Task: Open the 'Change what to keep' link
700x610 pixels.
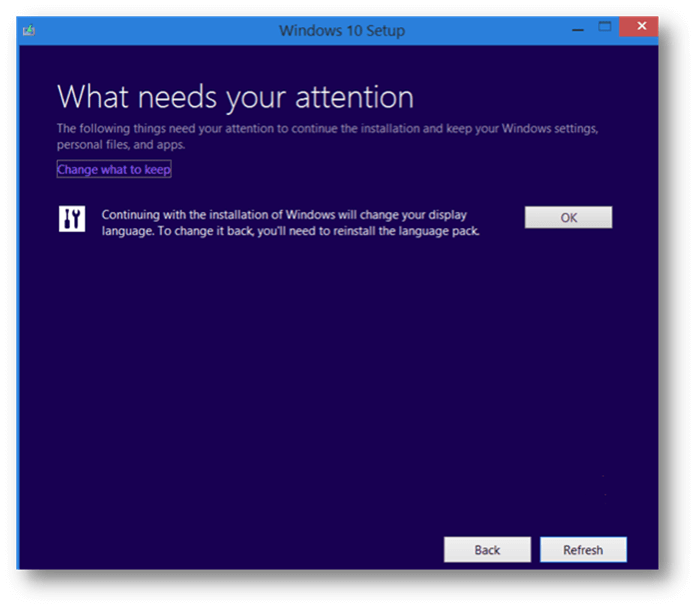Action: [x=114, y=169]
